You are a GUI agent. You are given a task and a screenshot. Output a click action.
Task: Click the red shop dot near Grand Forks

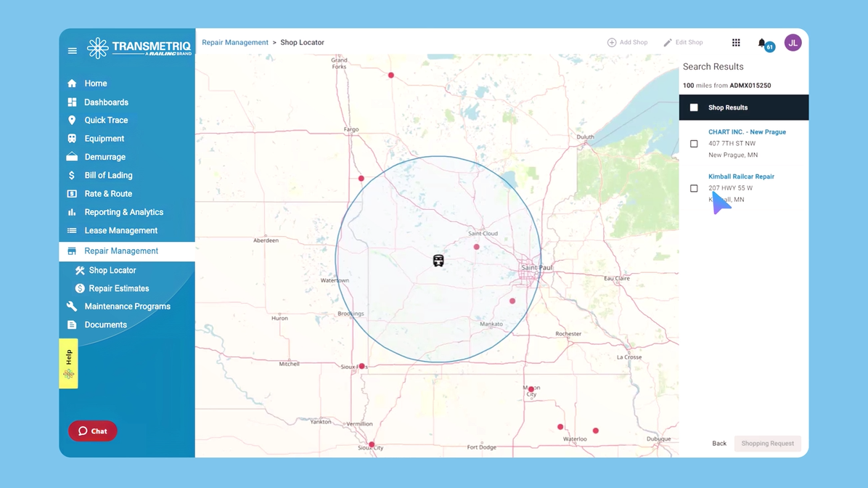click(391, 75)
